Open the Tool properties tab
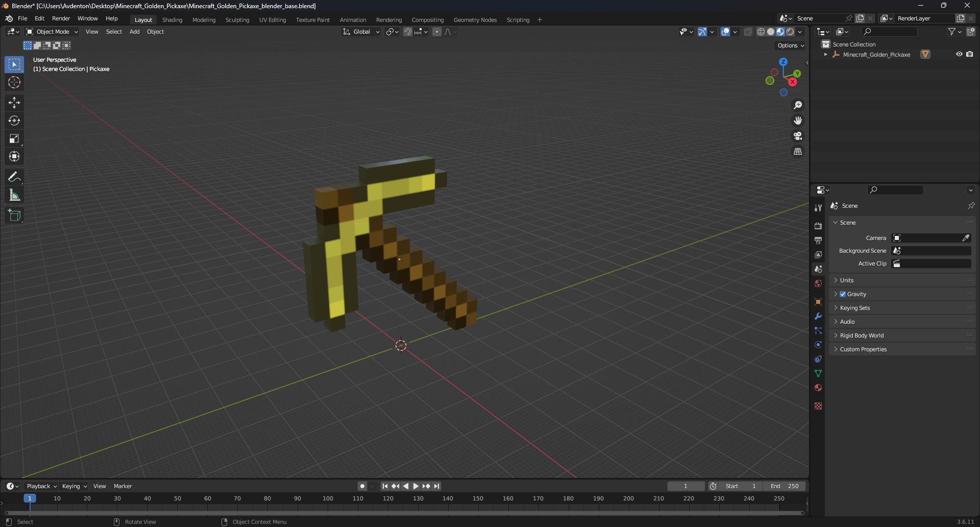Image resolution: width=980 pixels, height=527 pixels. [x=818, y=207]
